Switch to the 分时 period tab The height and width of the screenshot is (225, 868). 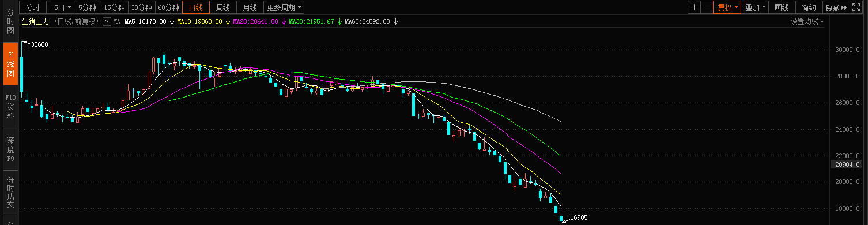pos(33,7)
